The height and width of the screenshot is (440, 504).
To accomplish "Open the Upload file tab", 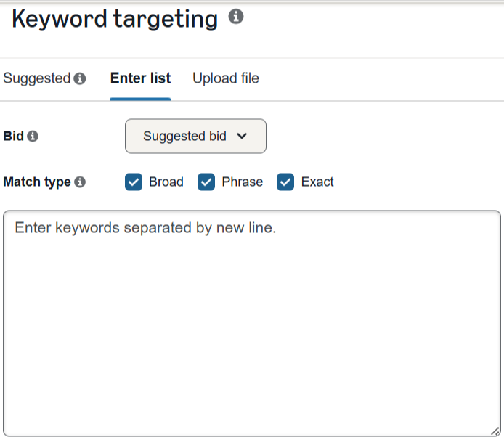I will point(225,78).
